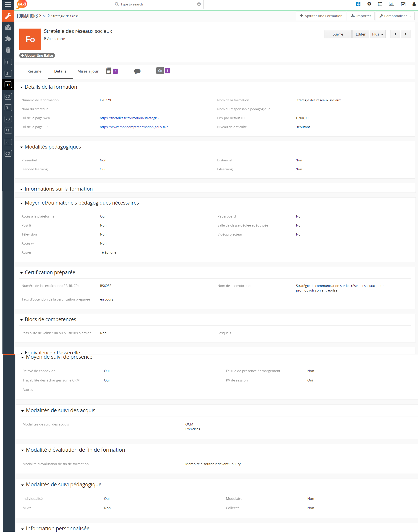Screen dimensions: 418x532
Task: Switch to Mises à jour tab
Action: point(88,71)
